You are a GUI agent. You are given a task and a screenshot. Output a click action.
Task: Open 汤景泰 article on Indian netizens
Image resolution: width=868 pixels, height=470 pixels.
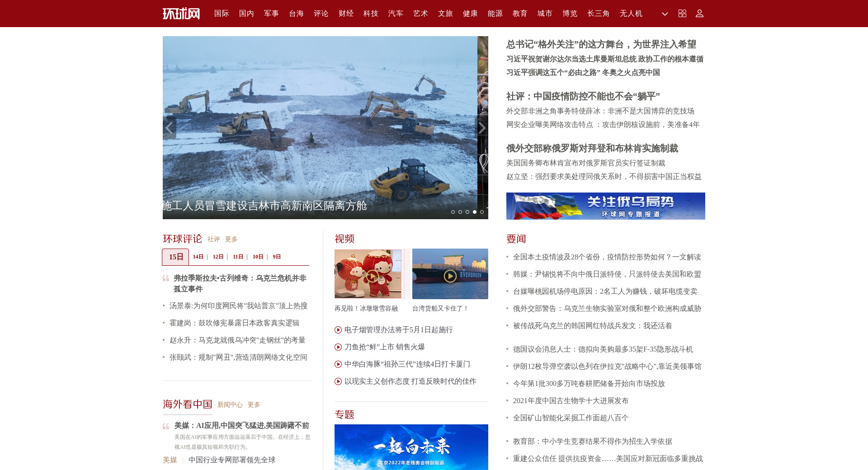click(238, 306)
